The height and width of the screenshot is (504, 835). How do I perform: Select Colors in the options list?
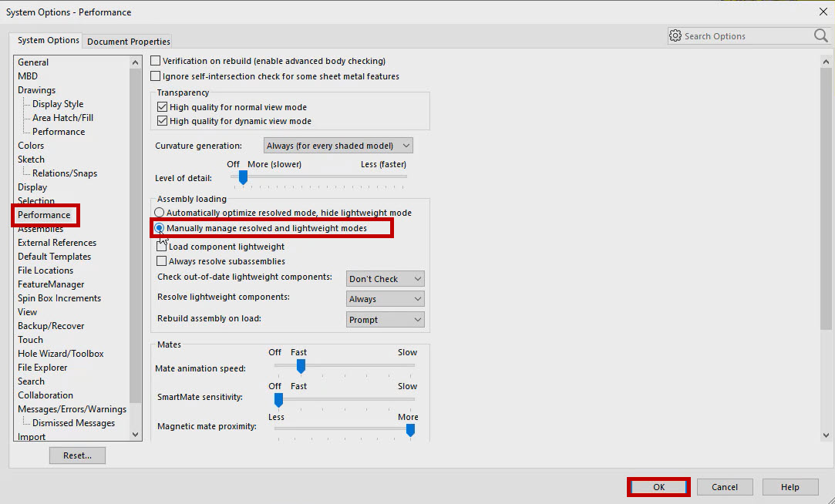31,145
